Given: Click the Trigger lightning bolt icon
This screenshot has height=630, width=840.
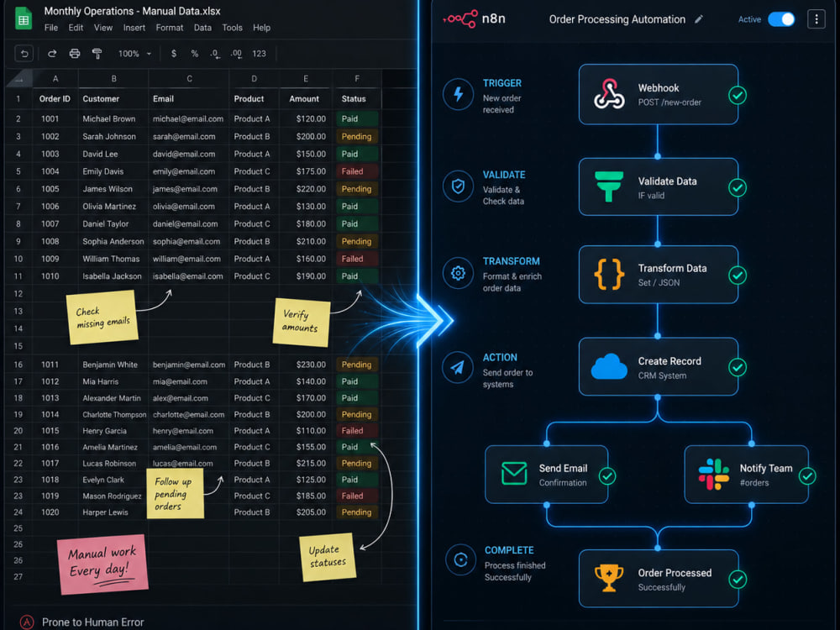Looking at the screenshot, I should pos(458,94).
